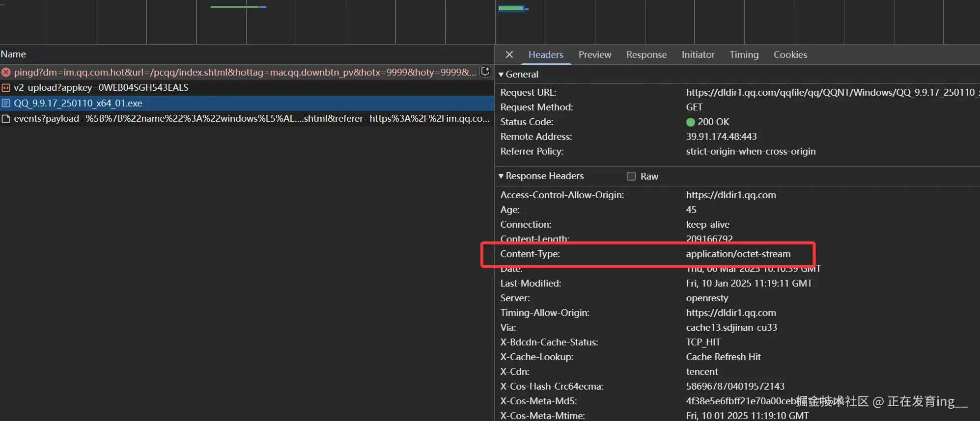Collapse the General section
Image resolution: width=980 pixels, height=421 pixels.
(501, 75)
